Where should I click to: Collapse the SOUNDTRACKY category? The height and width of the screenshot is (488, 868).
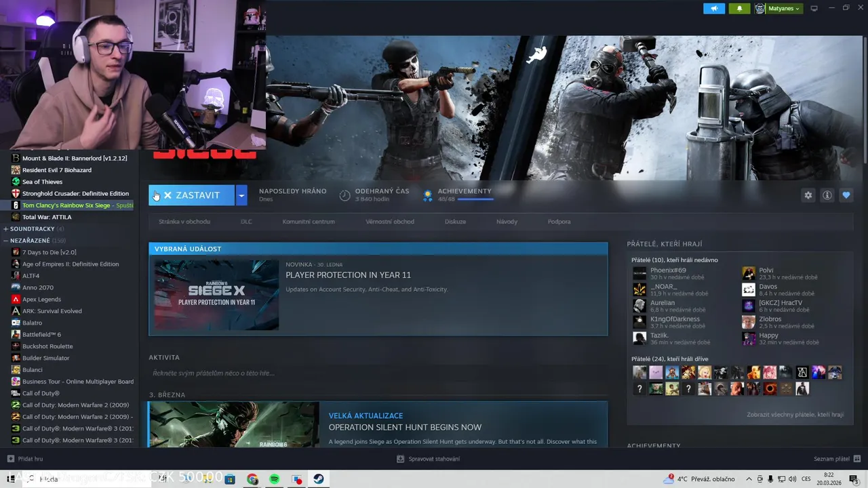pyautogui.click(x=6, y=229)
